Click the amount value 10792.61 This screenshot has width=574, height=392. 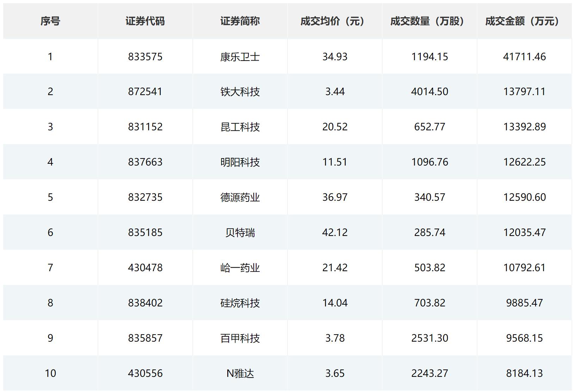(524, 268)
